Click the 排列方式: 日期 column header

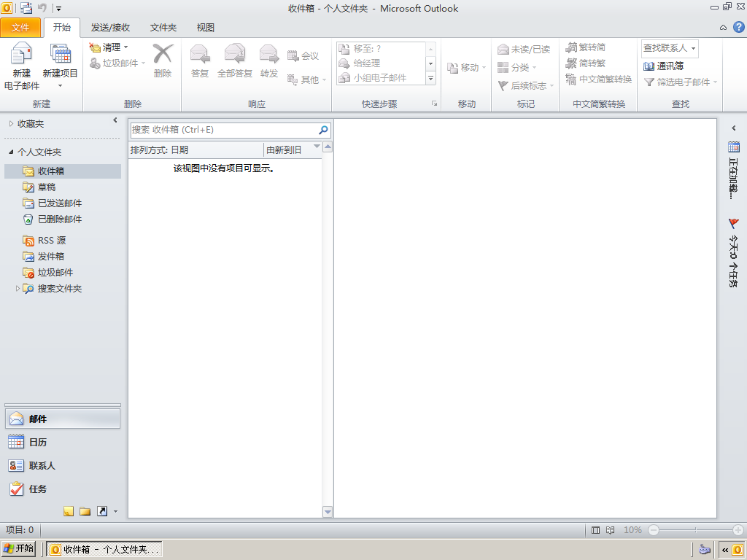(x=196, y=150)
